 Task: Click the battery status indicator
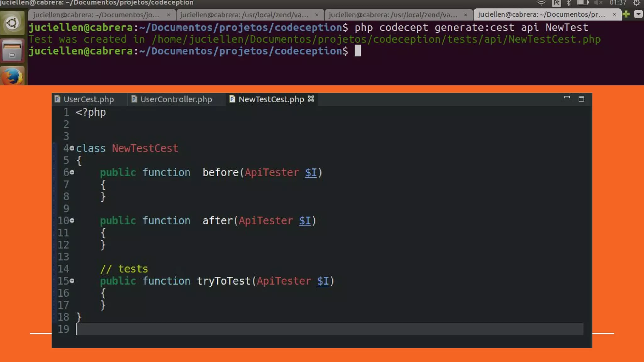[582, 3]
